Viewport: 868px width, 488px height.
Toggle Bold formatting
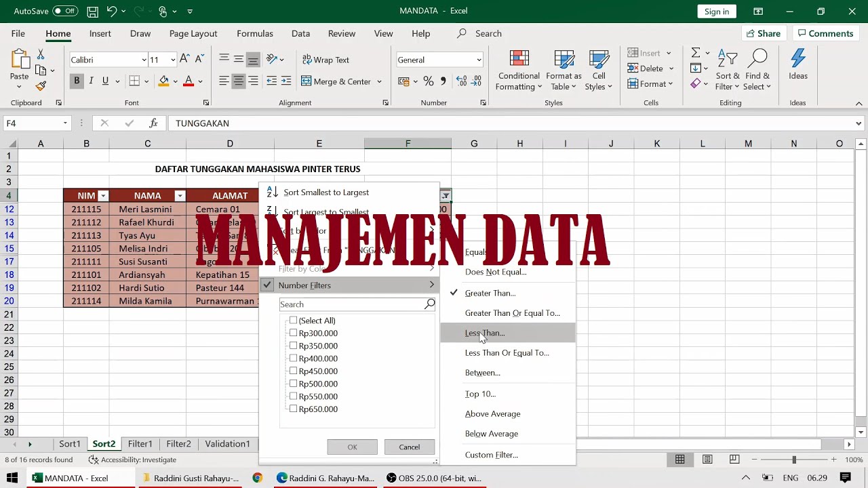[x=77, y=81]
